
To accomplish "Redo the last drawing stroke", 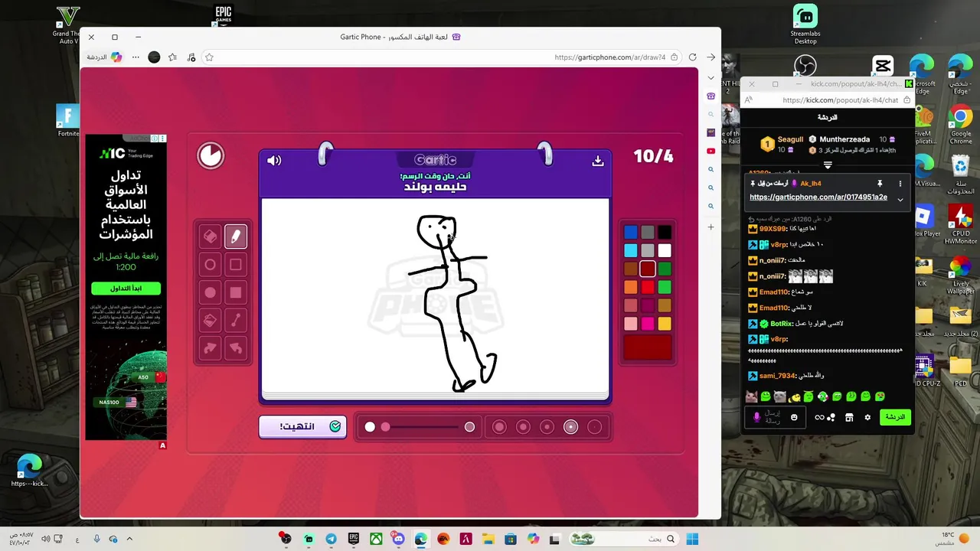I will pyautogui.click(x=210, y=348).
